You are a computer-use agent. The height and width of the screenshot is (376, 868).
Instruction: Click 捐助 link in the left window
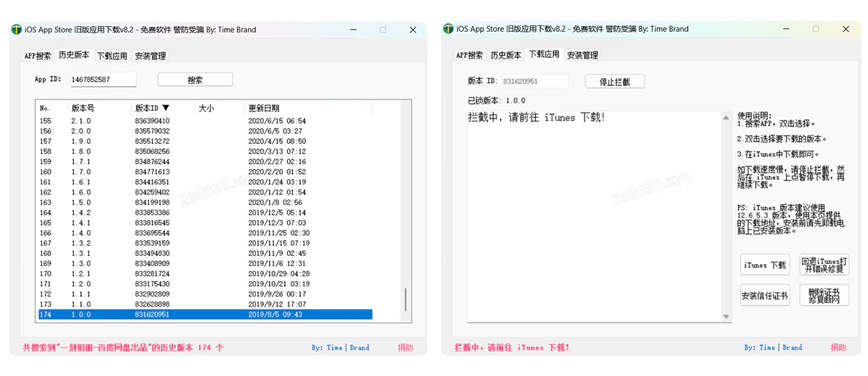click(x=405, y=348)
